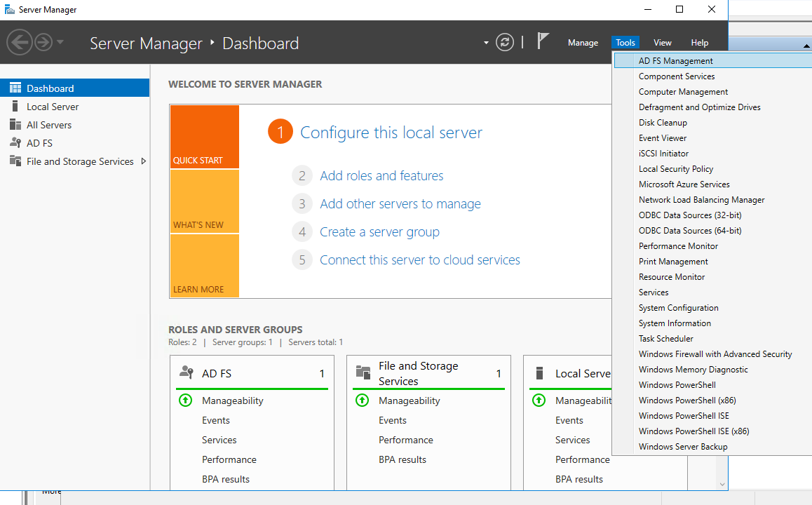
Task: Open the notifications flag icon
Action: pos(543,41)
